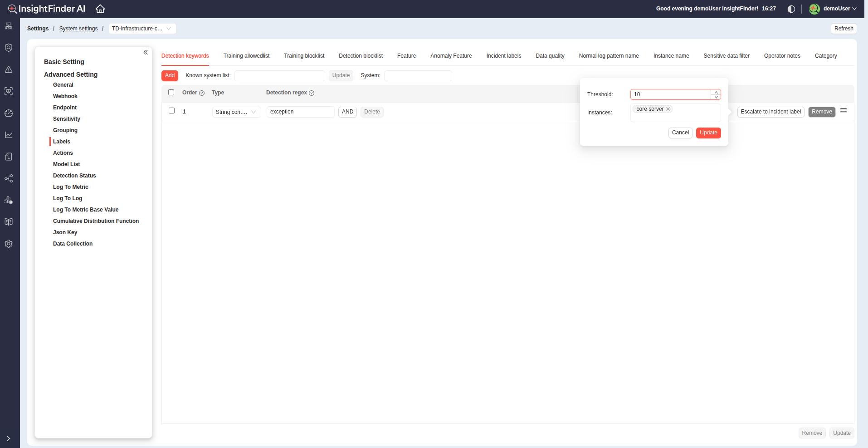
Task: Click the Escalate to incident label button
Action: 770,112
